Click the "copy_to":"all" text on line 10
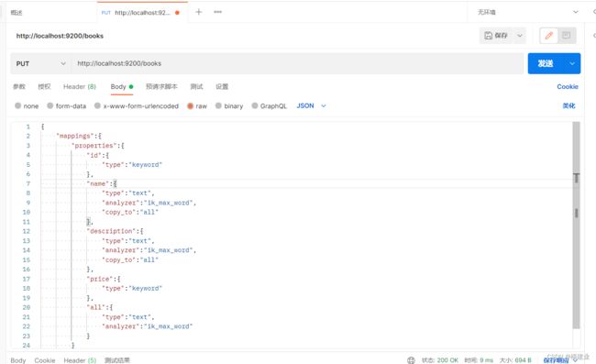Viewport: 596px width, 364px height. [130, 213]
